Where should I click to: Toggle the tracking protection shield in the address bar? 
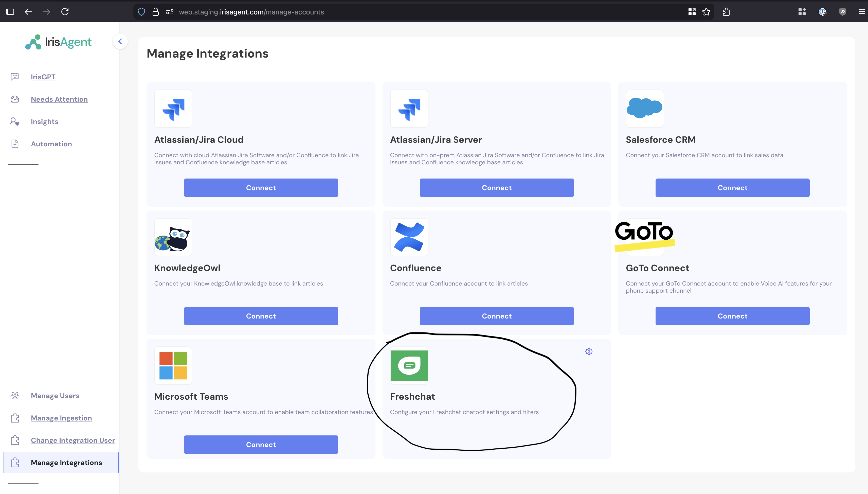141,11
